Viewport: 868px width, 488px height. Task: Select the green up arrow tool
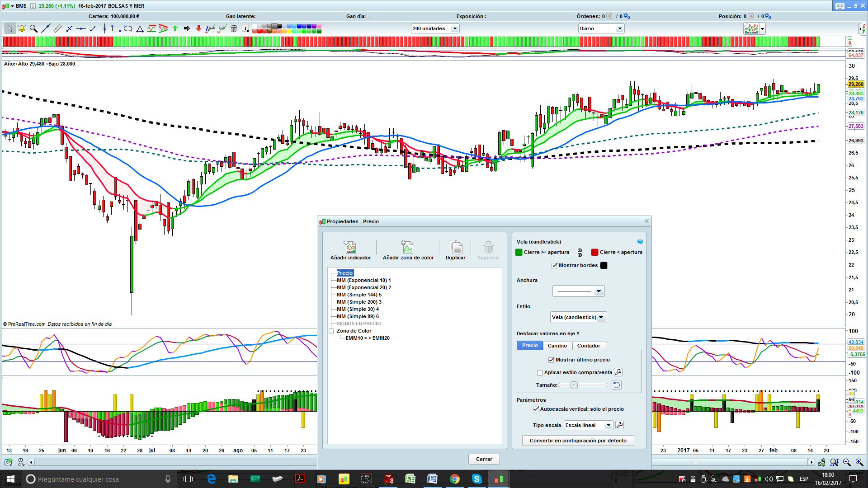[x=175, y=28]
